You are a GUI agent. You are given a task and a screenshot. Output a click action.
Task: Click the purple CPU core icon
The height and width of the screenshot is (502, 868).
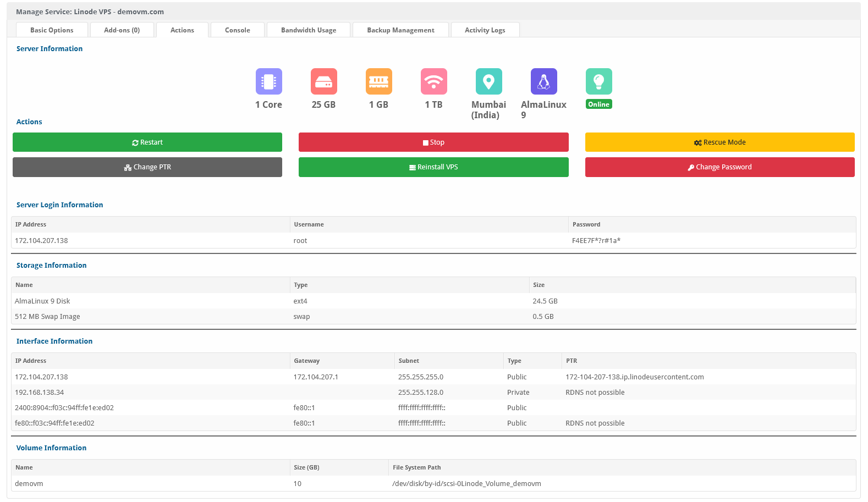click(268, 81)
